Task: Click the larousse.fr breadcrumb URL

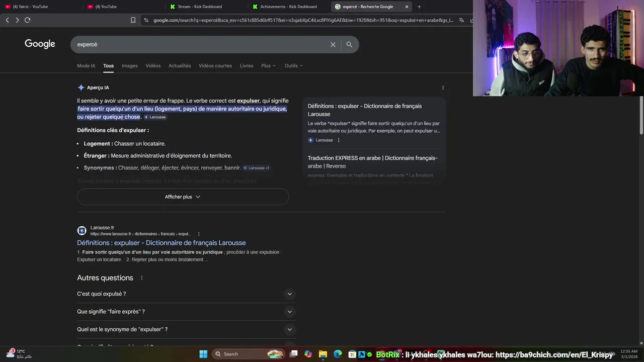Action: [140, 234]
